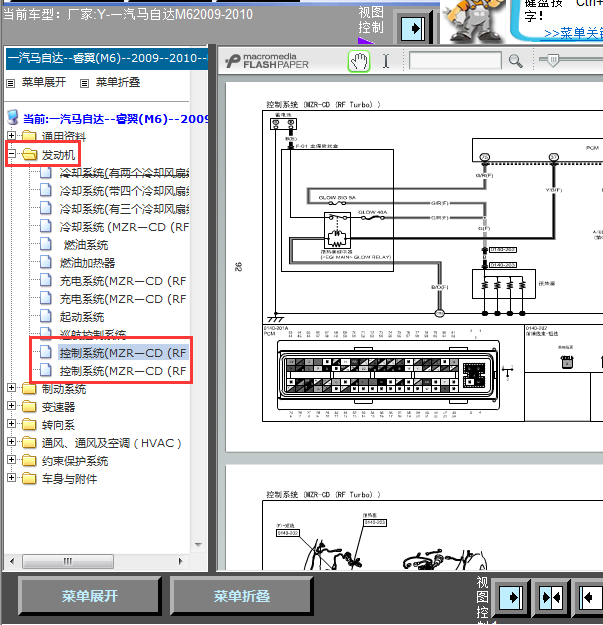Expand the 通风、通风及空调 (HVAC) node

[12, 441]
